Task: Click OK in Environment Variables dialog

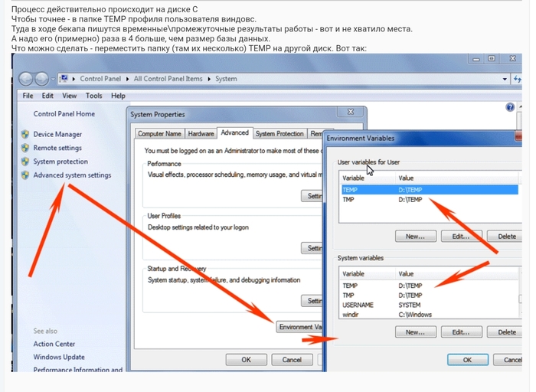Action: (468, 360)
